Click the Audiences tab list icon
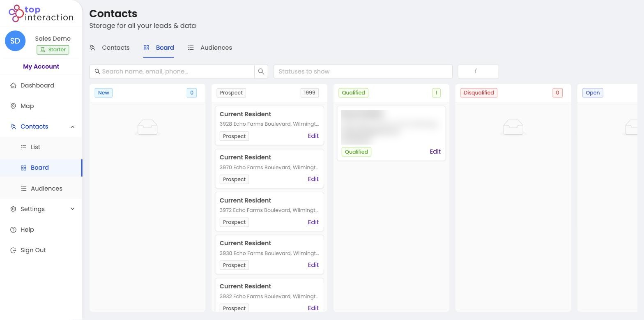Viewport: 644px width, 320px height. pos(191,48)
